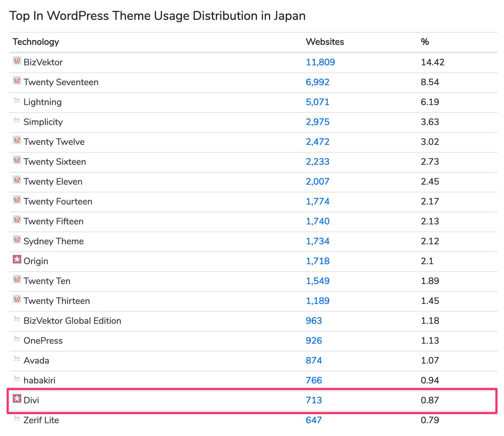The height and width of the screenshot is (436, 504).
Task: Open the 926 websites link for OnePress
Action: [314, 340]
